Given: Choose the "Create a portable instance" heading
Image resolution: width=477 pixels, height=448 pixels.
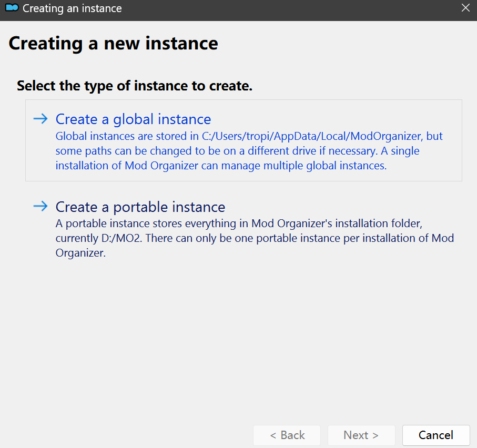Looking at the screenshot, I should pyautogui.click(x=140, y=207).
